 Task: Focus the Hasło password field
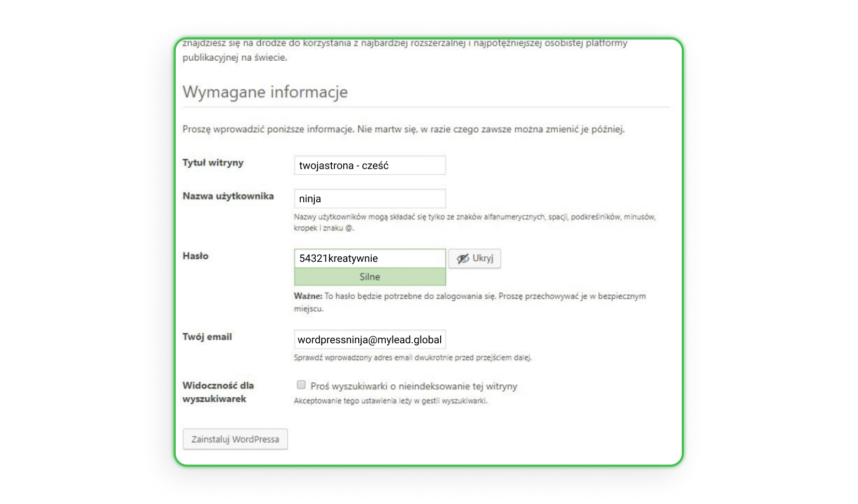(x=370, y=258)
